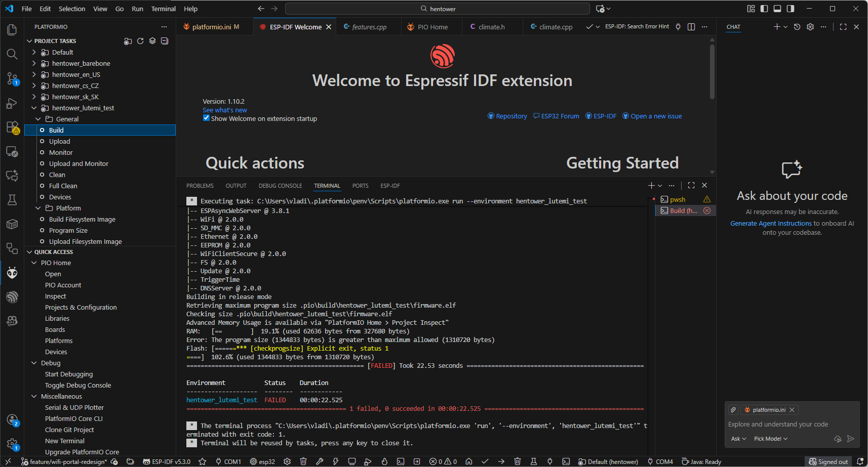Click the welcome page vertical scrollbar
Image resolution: width=868 pixels, height=467 pixels.
[x=712, y=71]
